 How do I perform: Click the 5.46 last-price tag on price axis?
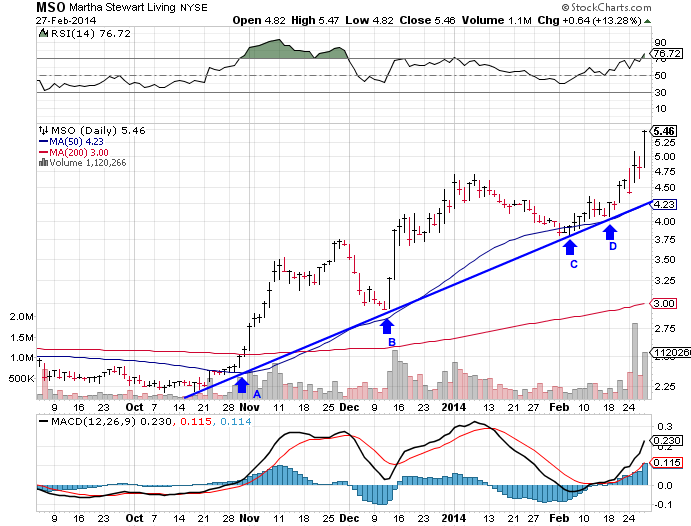(x=664, y=131)
